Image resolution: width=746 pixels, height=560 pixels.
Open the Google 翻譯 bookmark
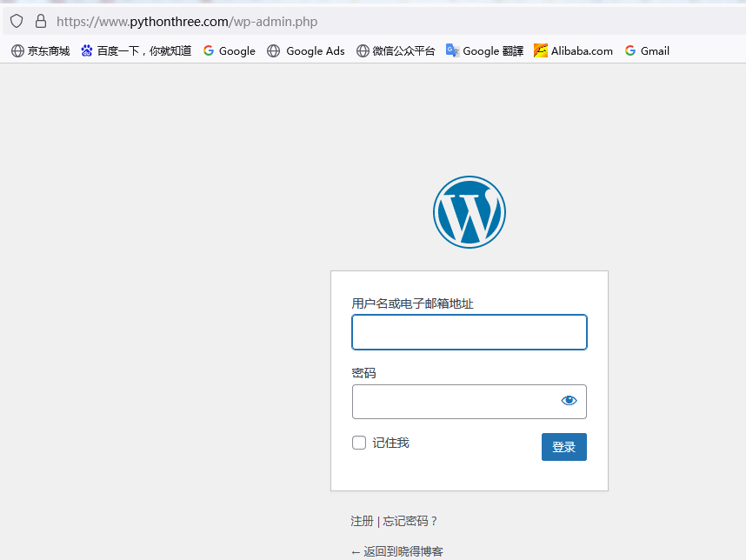(x=485, y=51)
